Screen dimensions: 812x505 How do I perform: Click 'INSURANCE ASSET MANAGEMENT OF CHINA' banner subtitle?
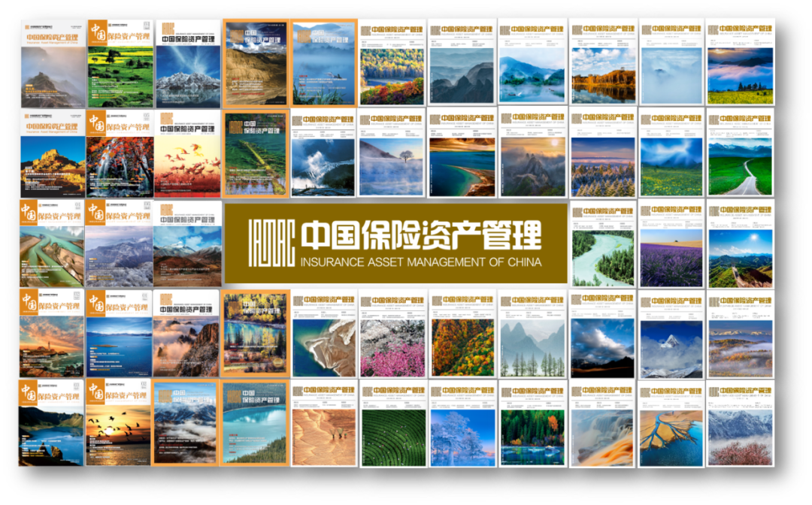coord(420,262)
